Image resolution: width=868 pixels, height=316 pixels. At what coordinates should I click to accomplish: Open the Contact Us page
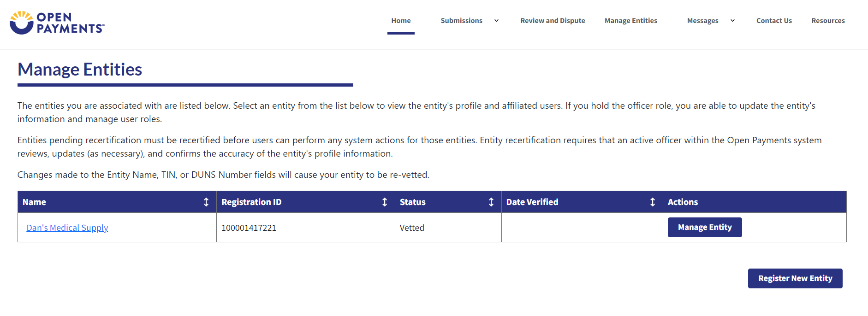click(774, 21)
